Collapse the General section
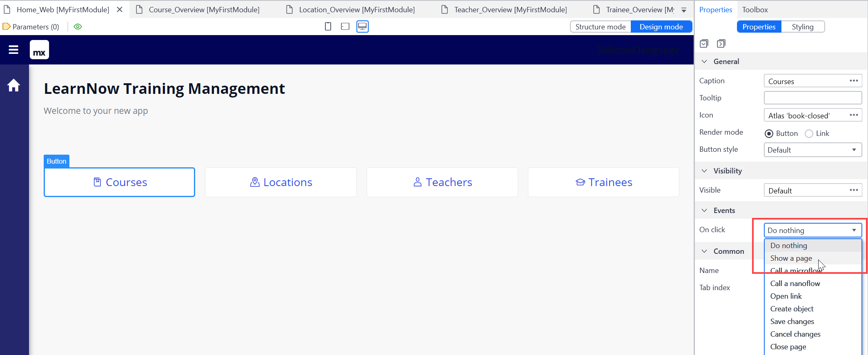The height and width of the screenshot is (355, 868). [x=704, y=62]
